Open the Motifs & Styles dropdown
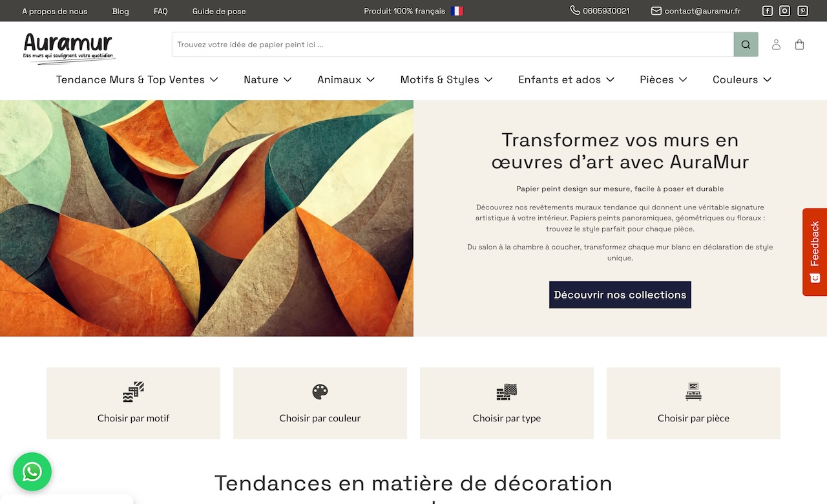827x504 pixels. click(446, 79)
